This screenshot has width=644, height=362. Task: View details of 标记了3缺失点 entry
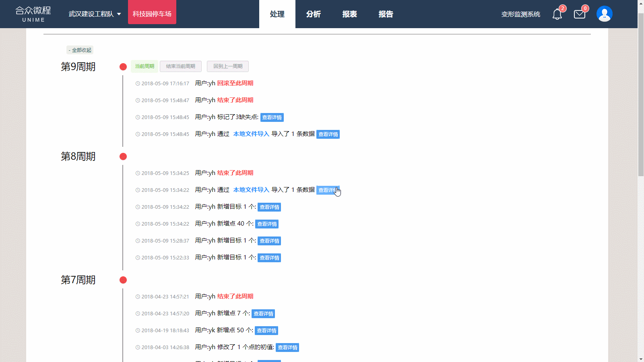pyautogui.click(x=272, y=117)
